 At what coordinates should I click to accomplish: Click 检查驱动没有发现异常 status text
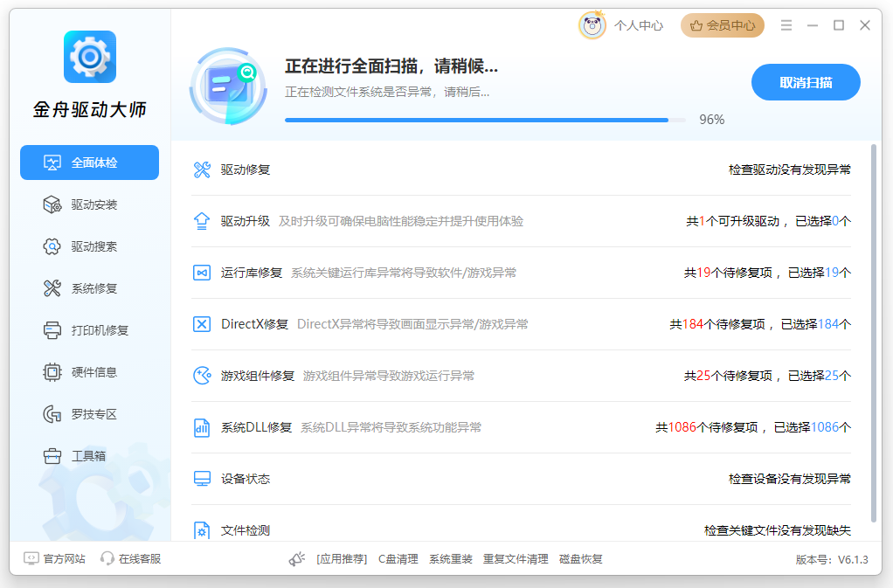pos(789,169)
